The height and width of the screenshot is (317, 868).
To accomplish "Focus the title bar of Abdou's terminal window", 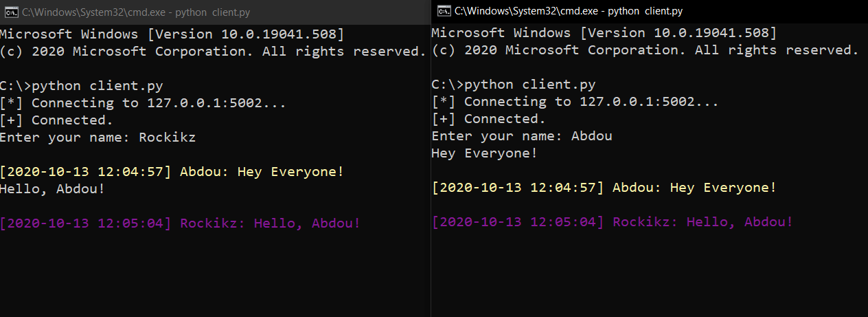I will (x=652, y=11).
